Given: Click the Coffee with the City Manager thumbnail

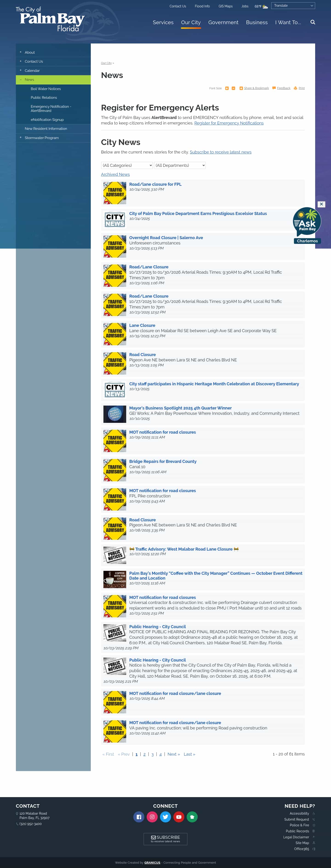Looking at the screenshot, I should click(115, 580).
